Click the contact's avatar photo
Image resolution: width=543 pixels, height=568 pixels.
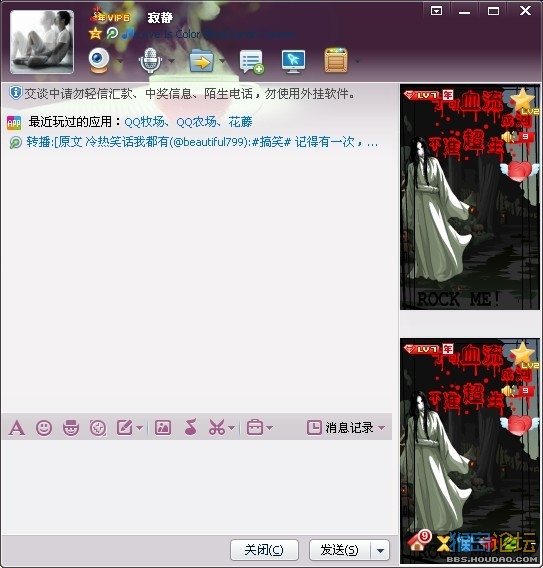point(42,42)
